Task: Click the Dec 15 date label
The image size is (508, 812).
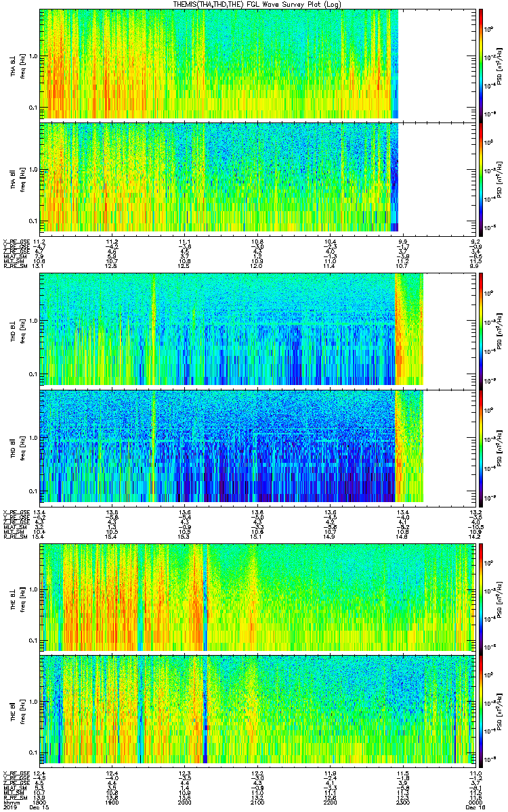Action: pyautogui.click(x=39, y=807)
